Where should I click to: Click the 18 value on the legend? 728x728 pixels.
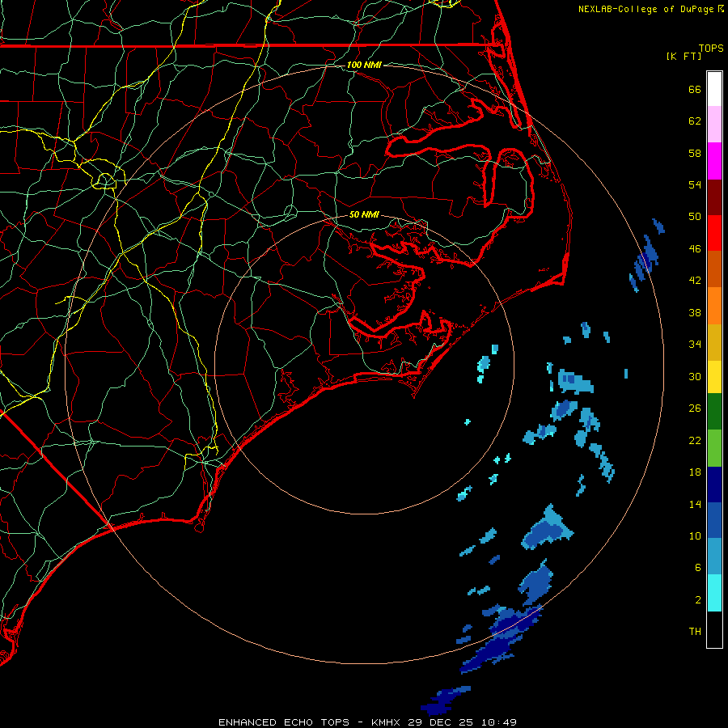695,472
